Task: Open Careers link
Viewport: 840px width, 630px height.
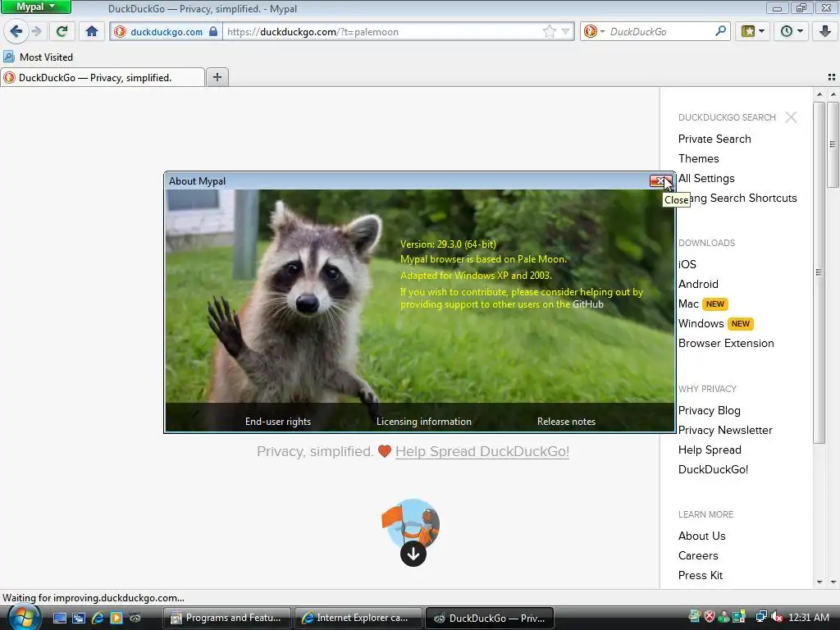Action: click(x=698, y=556)
